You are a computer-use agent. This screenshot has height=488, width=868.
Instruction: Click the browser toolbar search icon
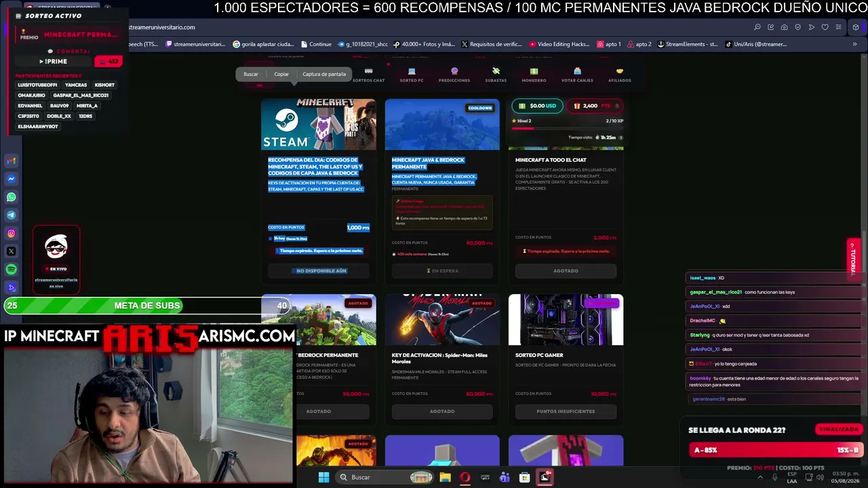[x=757, y=27]
